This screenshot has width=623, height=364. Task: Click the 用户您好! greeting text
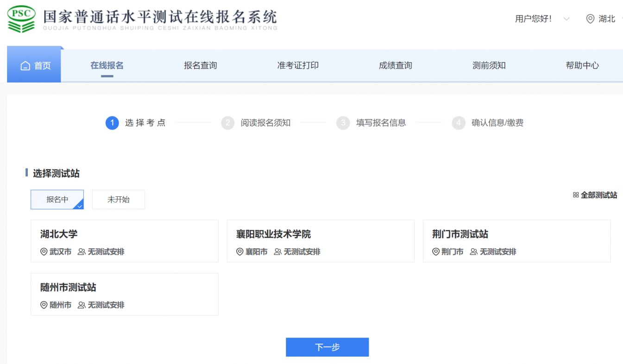point(534,19)
